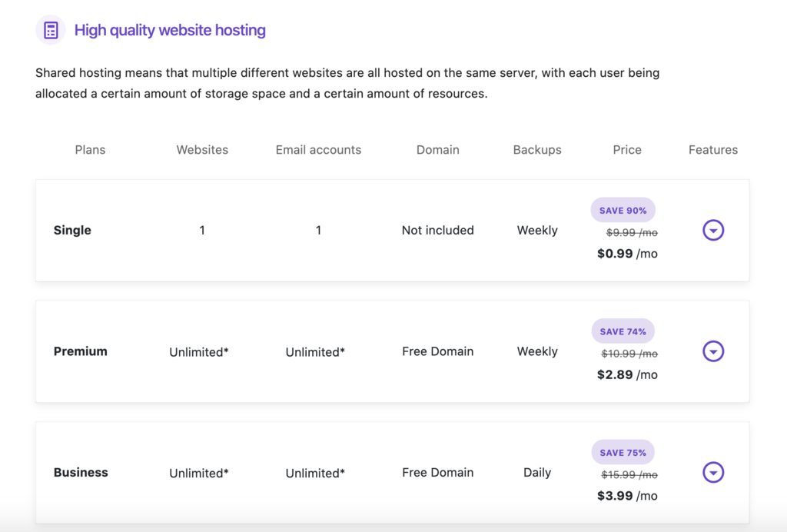Click the Websites column header
The width and height of the screenshot is (787, 532).
pyautogui.click(x=202, y=150)
